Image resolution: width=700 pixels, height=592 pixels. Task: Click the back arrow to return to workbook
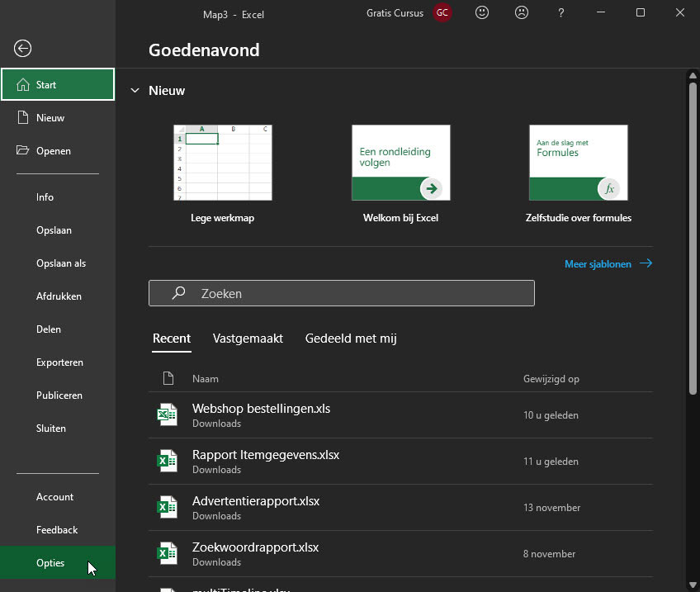click(22, 48)
